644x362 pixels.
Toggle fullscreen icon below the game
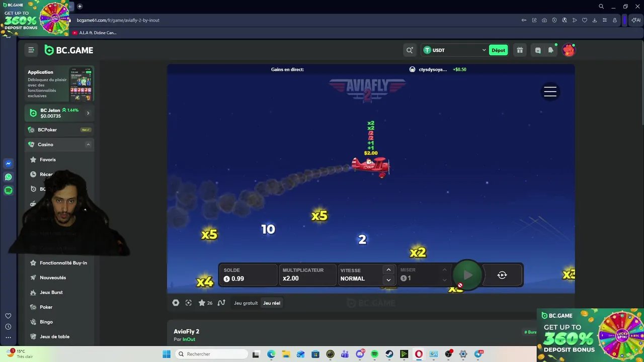click(x=189, y=303)
